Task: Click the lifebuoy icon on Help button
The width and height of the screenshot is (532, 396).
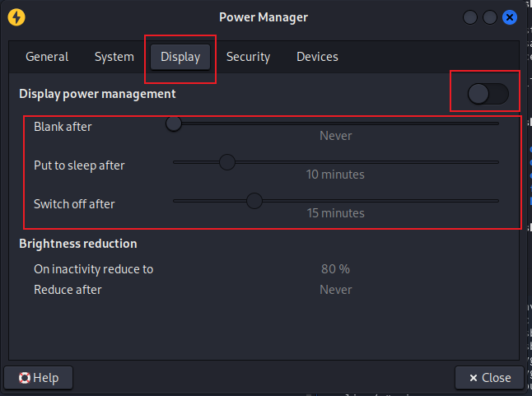Action: pyautogui.click(x=25, y=378)
